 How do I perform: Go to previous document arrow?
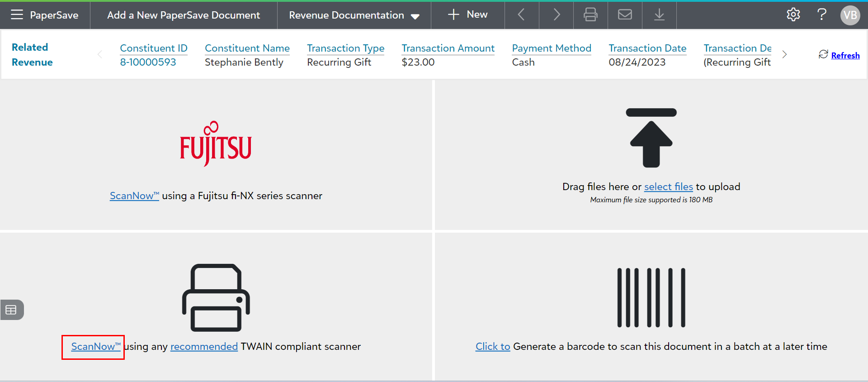tap(521, 15)
